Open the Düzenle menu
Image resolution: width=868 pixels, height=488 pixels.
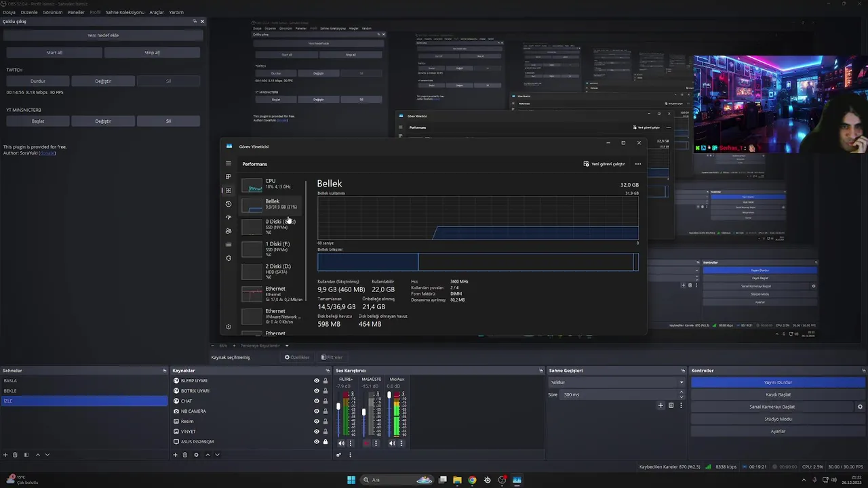coord(29,12)
